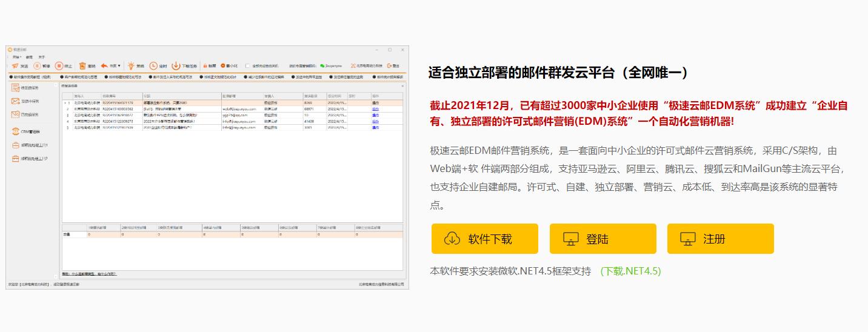Screen dimensions: 868x332
Task: Click the 定时 clock toolbar icon
Action: pos(153,65)
